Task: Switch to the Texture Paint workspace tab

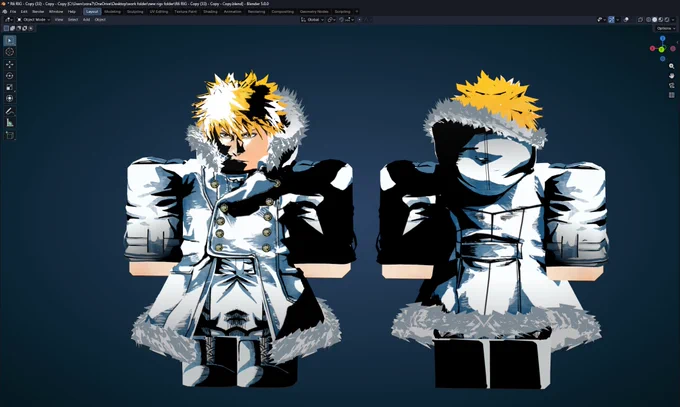Action: [x=186, y=12]
